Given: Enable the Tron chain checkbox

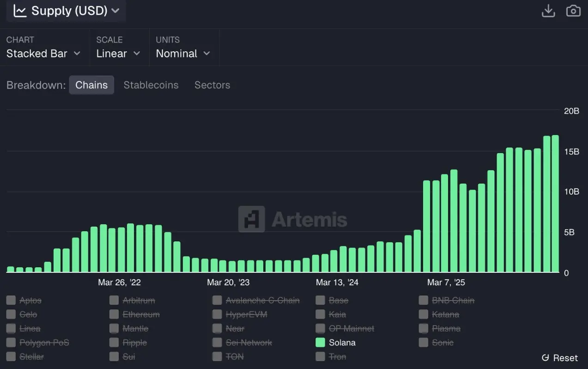Looking at the screenshot, I should coord(320,357).
